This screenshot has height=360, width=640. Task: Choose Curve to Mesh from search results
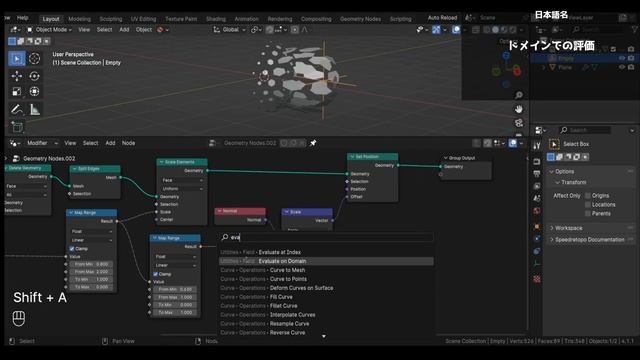tap(326, 270)
